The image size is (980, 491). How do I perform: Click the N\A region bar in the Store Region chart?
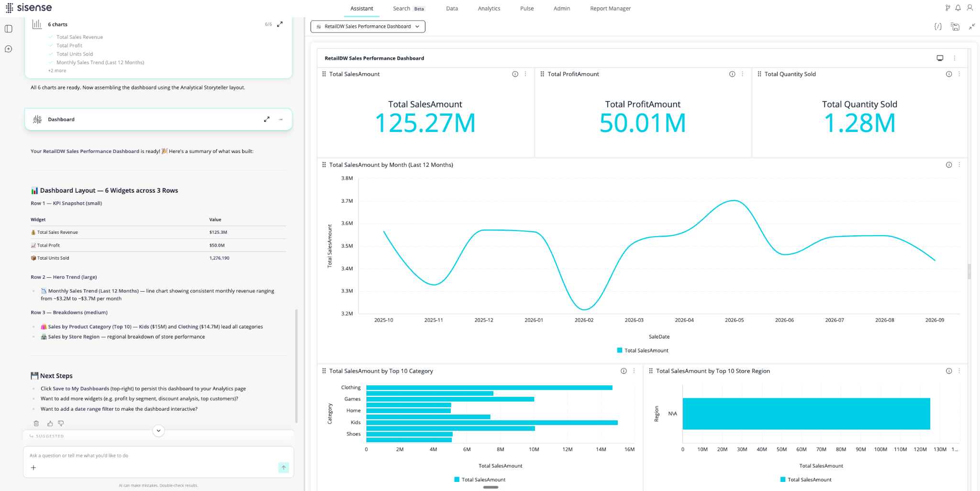pos(806,414)
